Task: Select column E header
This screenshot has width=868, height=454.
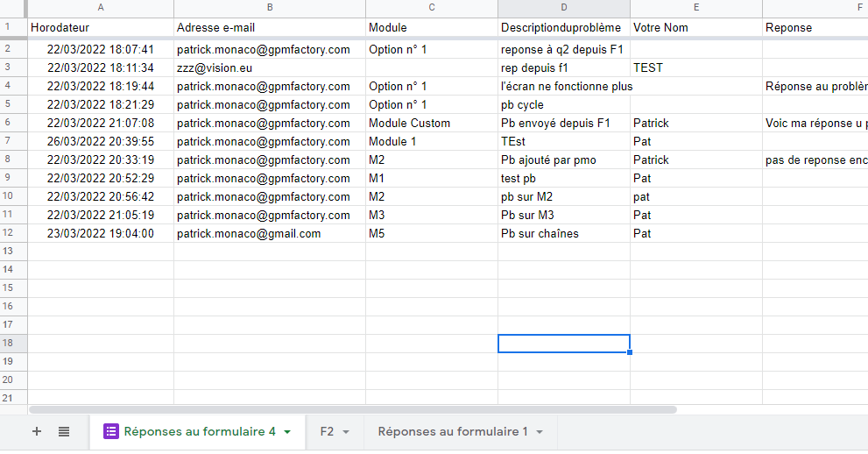Action: pos(695,7)
